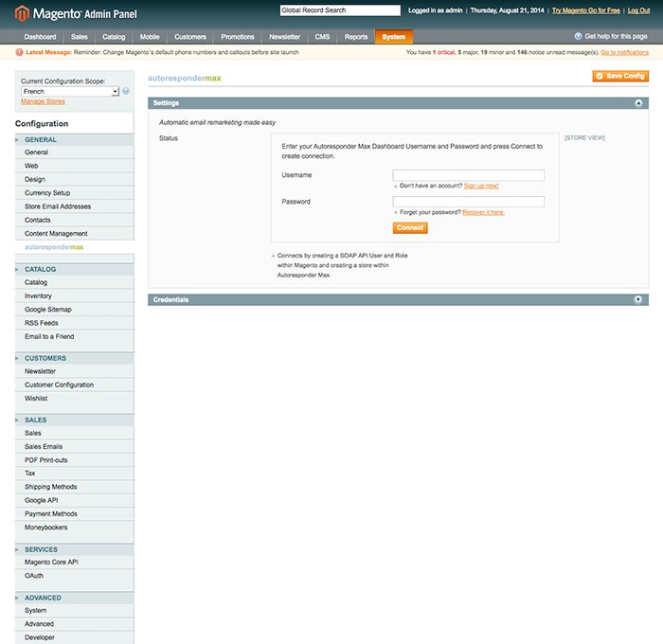Open the Go to notifications link

click(624, 52)
